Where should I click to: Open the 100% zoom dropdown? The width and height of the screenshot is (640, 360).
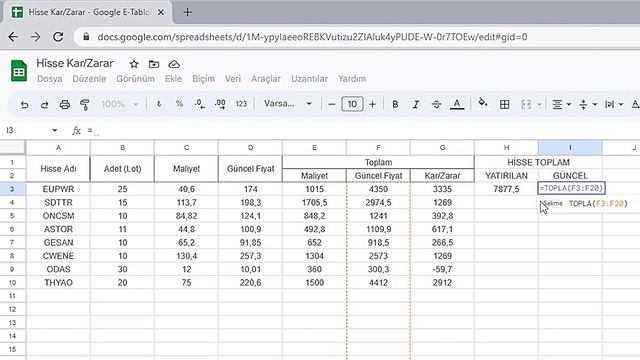pyautogui.click(x=120, y=104)
